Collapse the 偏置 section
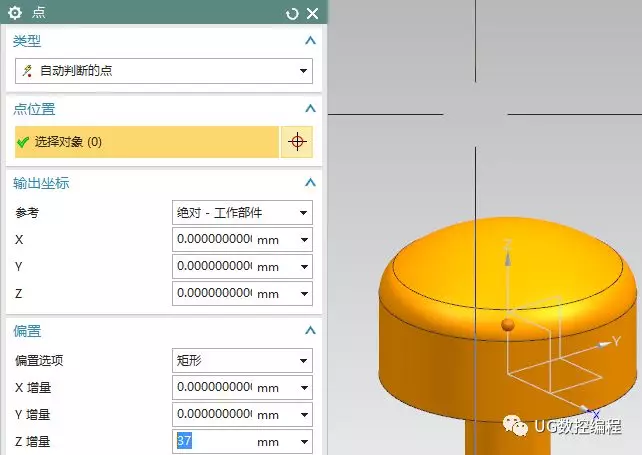Image resolution: width=642 pixels, height=455 pixels. point(310,330)
